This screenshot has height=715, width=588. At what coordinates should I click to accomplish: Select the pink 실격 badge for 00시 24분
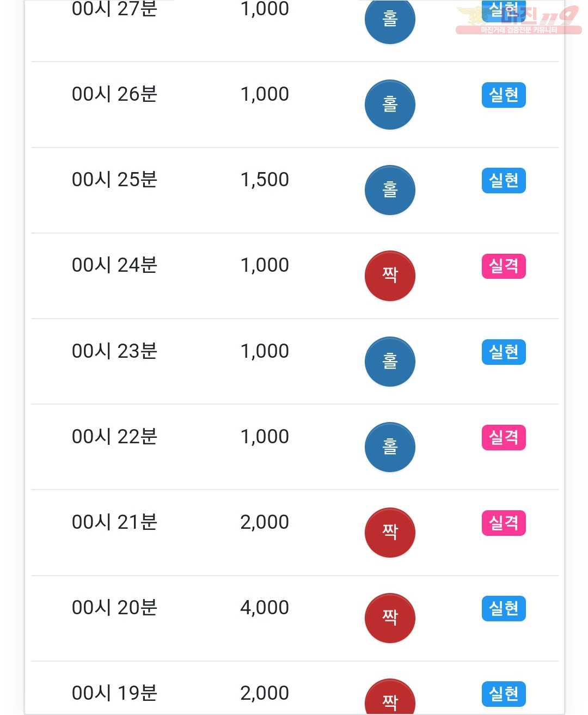(x=504, y=266)
